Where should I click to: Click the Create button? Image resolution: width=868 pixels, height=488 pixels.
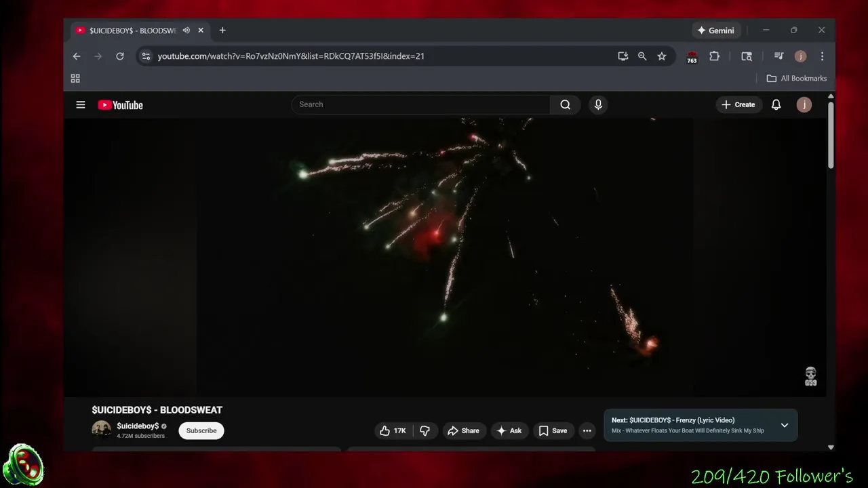point(738,104)
